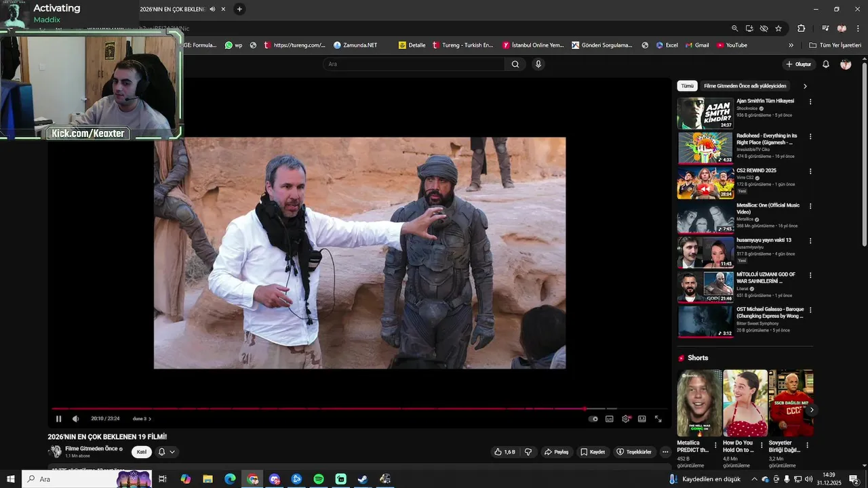Dislike the video
Image resolution: width=868 pixels, height=488 pixels.
pos(528,452)
